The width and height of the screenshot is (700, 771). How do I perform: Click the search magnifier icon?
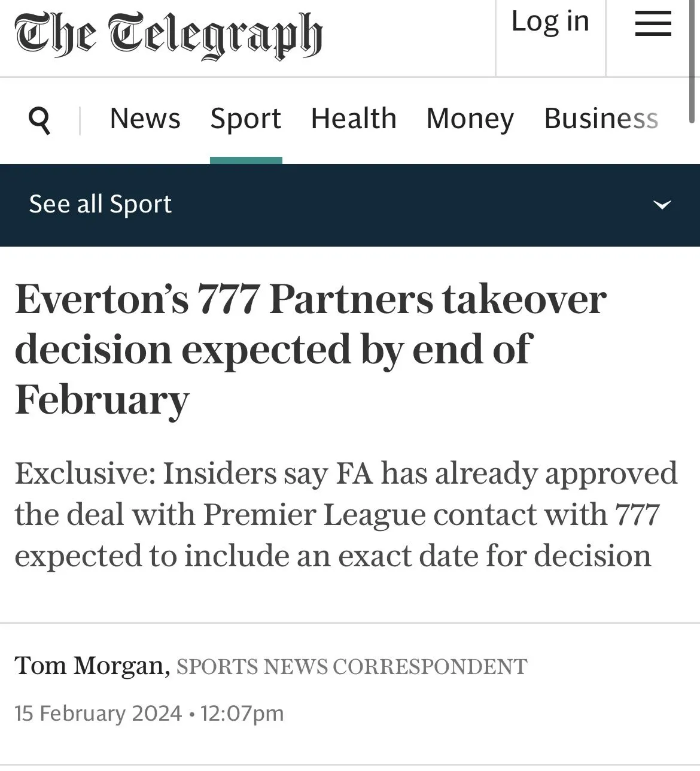point(39,120)
